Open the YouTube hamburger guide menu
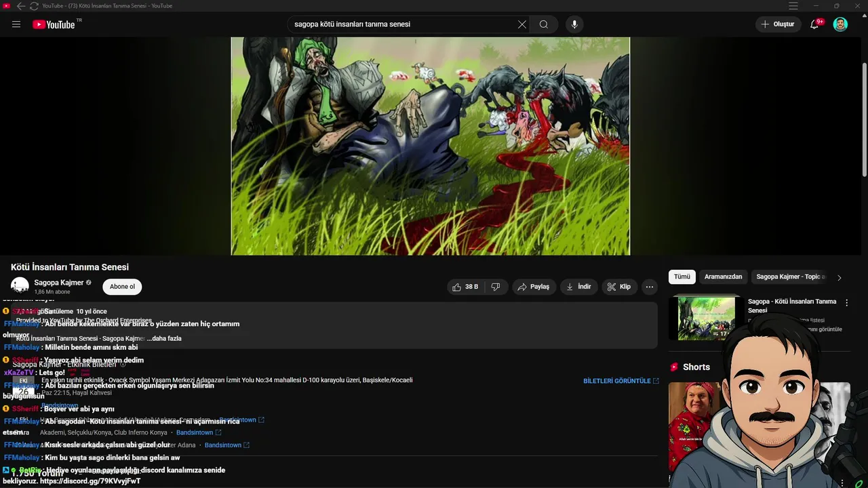This screenshot has height=488, width=868. point(16,24)
